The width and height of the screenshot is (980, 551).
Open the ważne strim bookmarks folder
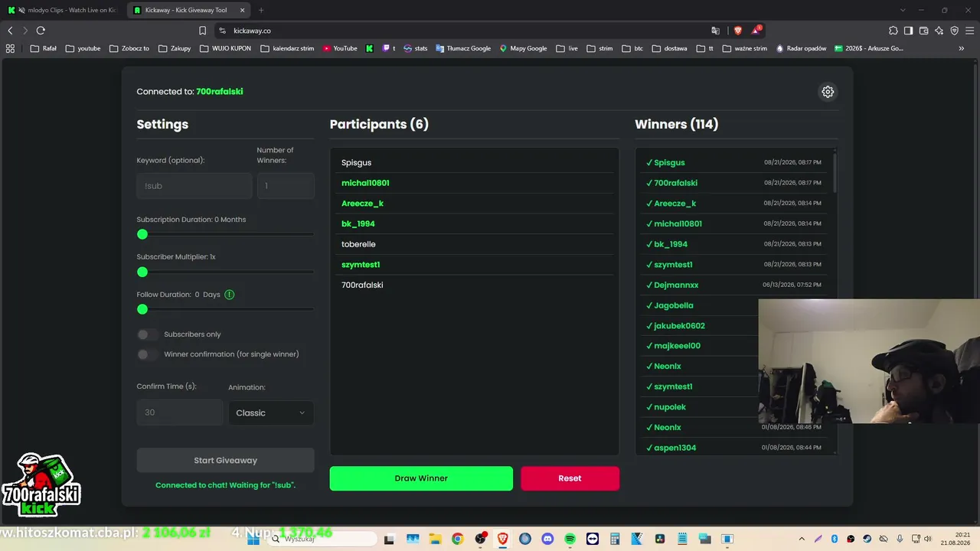(x=744, y=48)
